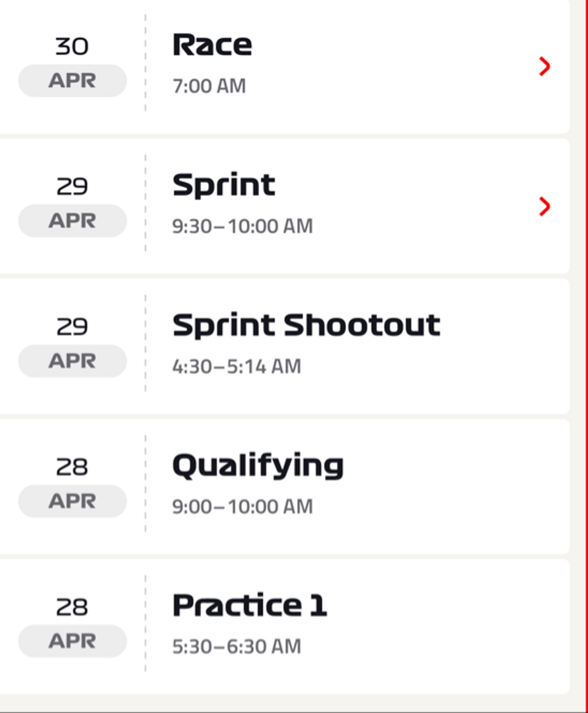Click the APR badge next to Sprint Shootout
This screenshot has height=713, width=588.
72,361
